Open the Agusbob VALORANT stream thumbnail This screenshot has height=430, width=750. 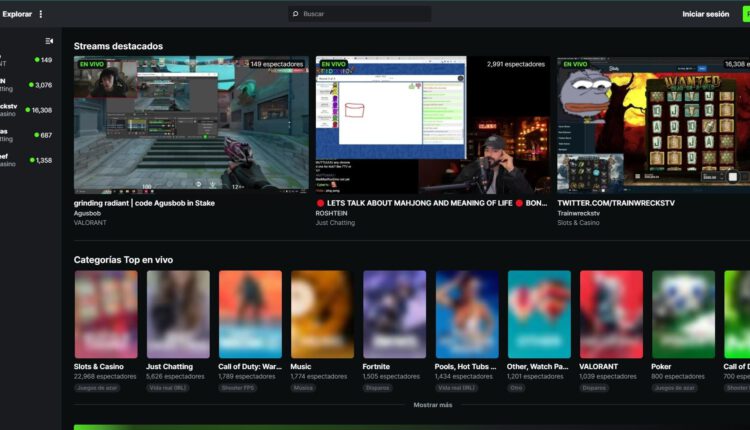191,124
